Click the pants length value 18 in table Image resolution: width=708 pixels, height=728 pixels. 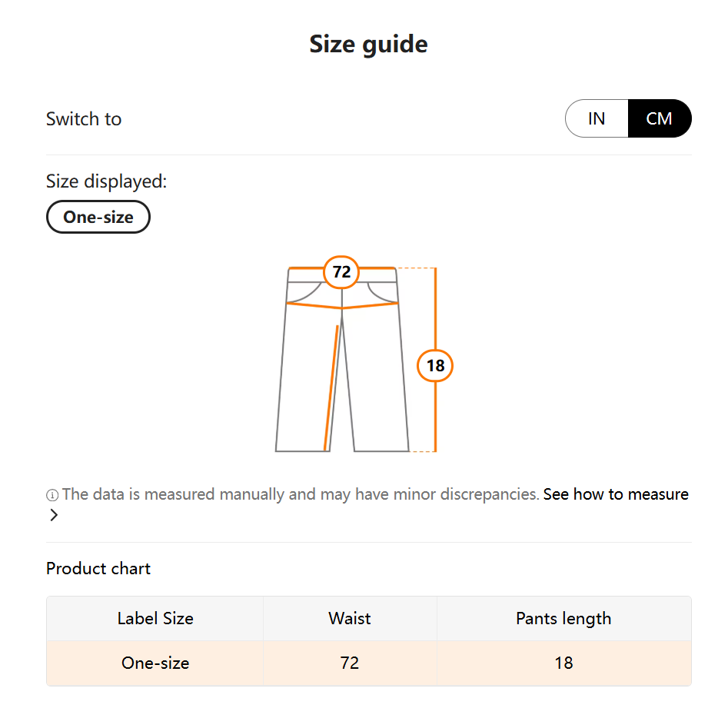pos(563,663)
